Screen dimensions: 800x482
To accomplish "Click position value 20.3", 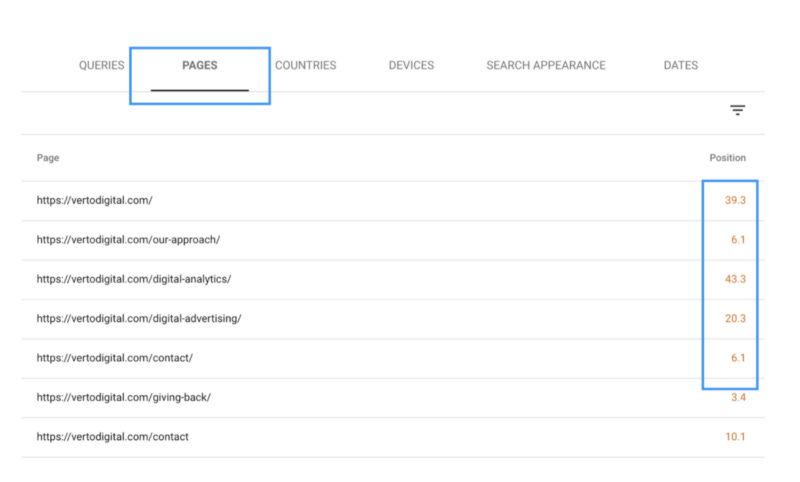I will [x=735, y=319].
